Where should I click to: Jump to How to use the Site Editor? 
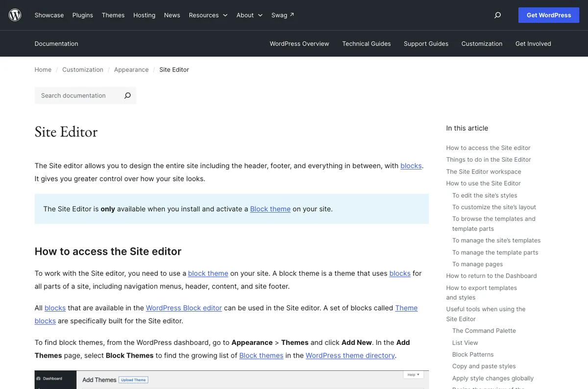point(483,183)
